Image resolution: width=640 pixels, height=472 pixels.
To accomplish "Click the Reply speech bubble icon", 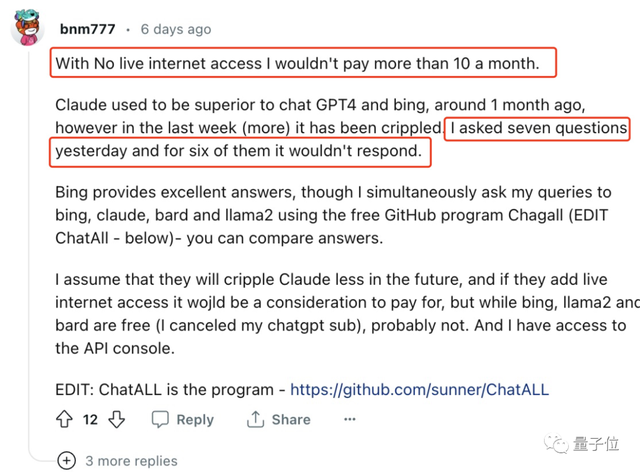I will (161, 420).
